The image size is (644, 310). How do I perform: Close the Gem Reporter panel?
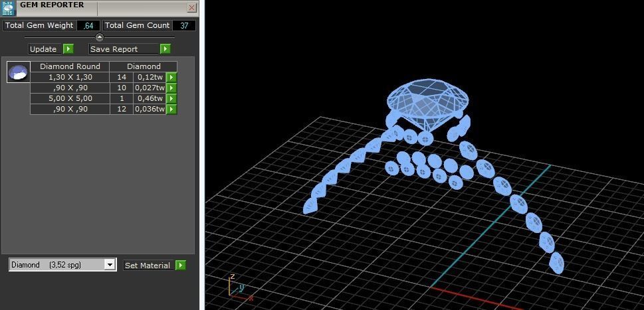[192, 8]
